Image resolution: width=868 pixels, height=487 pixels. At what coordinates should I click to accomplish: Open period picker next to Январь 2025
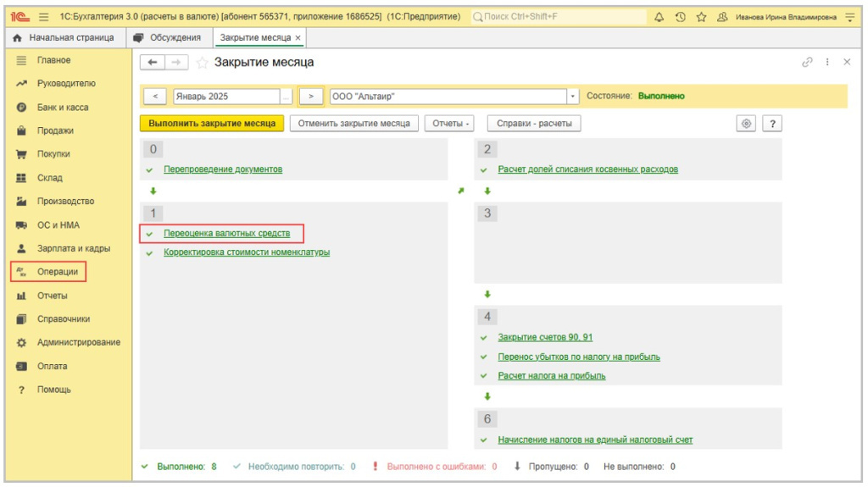point(286,97)
